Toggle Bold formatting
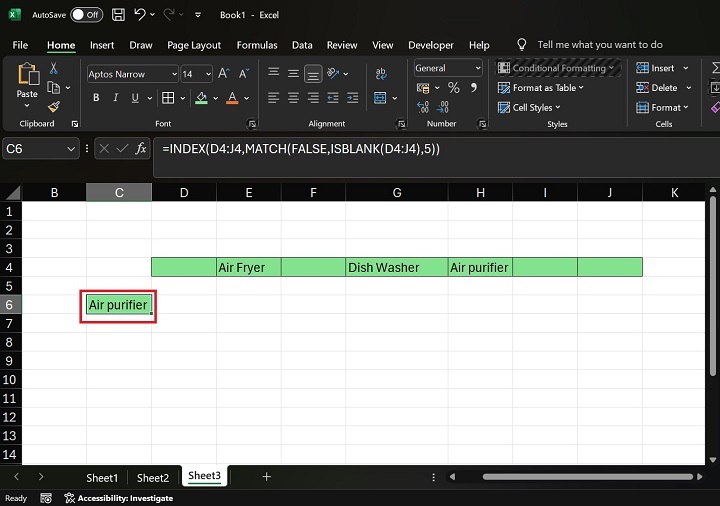Screen dimensions: 720x506 pyautogui.click(x=96, y=98)
